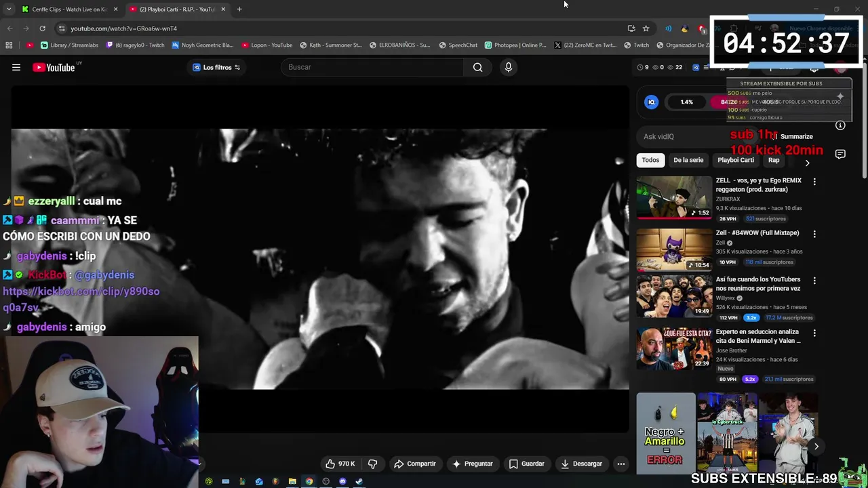Viewport: 868px width, 488px height.
Task: Click the search magnifier button
Action: coord(478,67)
